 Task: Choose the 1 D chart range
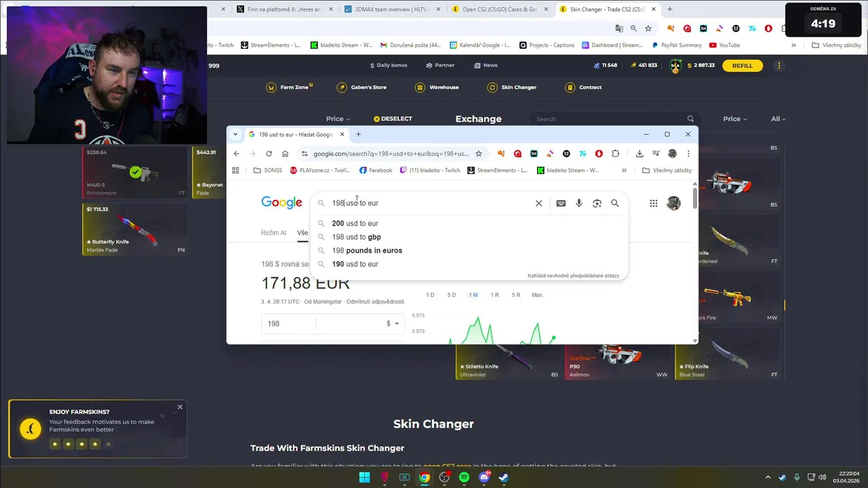coord(430,295)
